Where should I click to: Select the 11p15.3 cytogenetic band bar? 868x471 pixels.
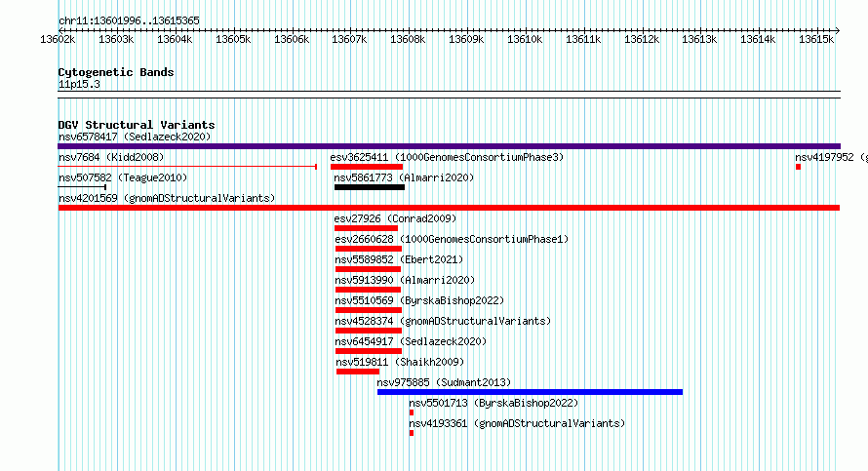coord(449,95)
